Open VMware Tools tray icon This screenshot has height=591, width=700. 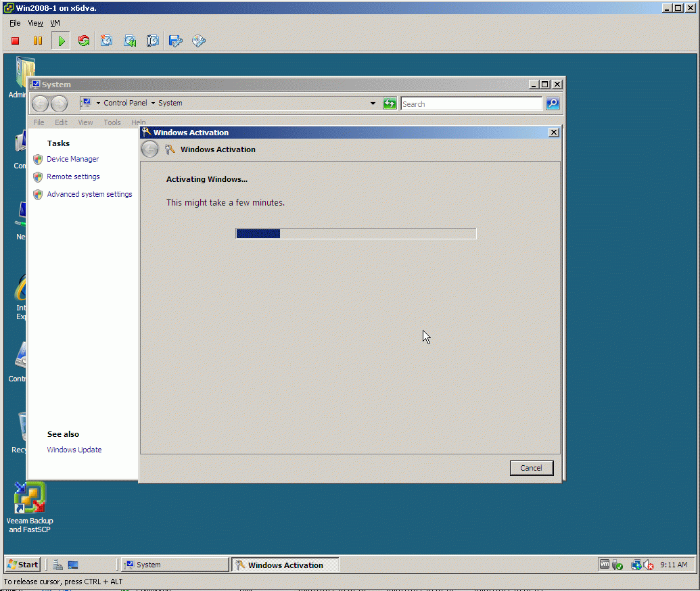(x=604, y=565)
